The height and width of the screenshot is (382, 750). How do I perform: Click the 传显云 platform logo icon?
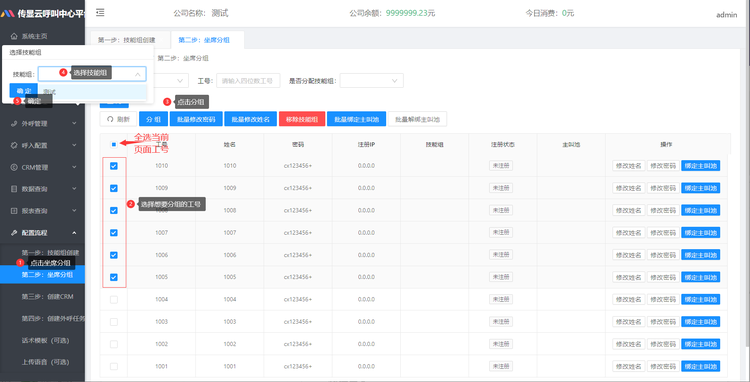pos(8,14)
